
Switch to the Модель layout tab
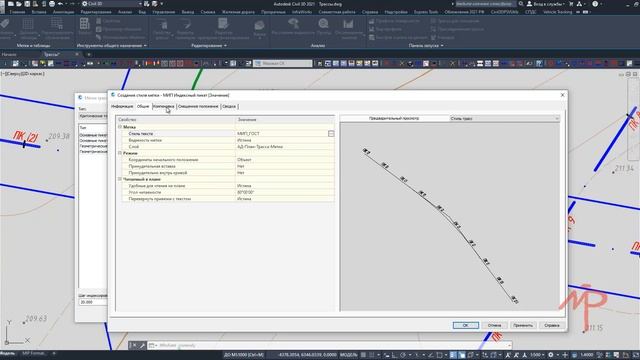click(x=7, y=353)
